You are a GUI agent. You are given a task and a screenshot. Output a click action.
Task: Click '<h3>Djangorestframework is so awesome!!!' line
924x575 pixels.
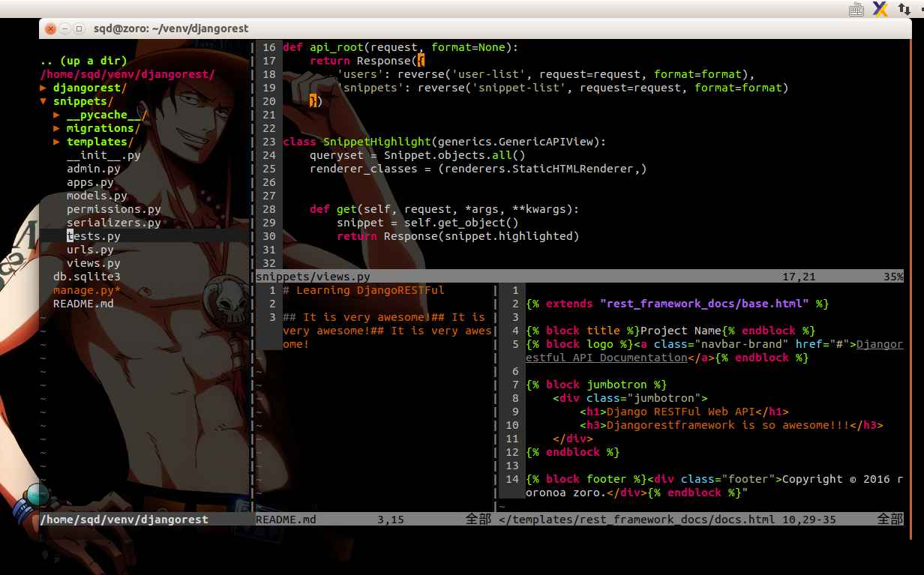pyautogui.click(x=731, y=425)
